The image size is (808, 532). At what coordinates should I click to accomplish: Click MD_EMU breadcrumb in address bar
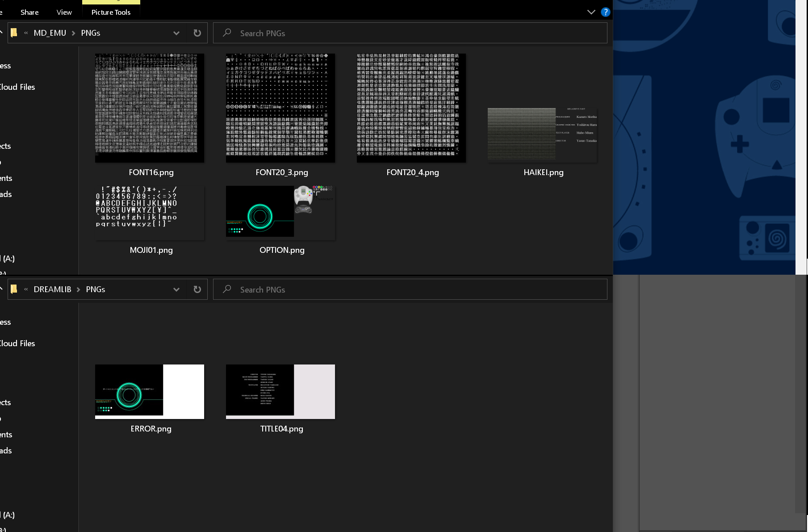click(50, 33)
